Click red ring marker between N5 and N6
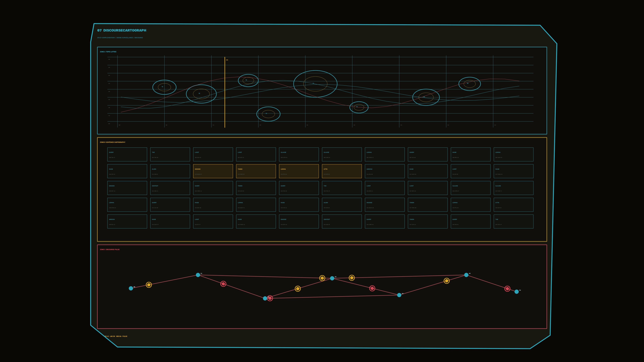Screen dimensions: 644x362 (507, 289)
